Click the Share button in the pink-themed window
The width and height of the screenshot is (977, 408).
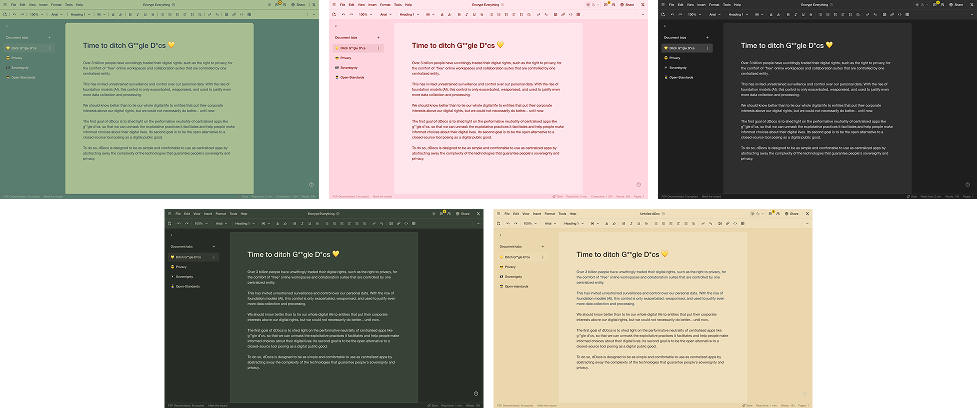[627, 4]
